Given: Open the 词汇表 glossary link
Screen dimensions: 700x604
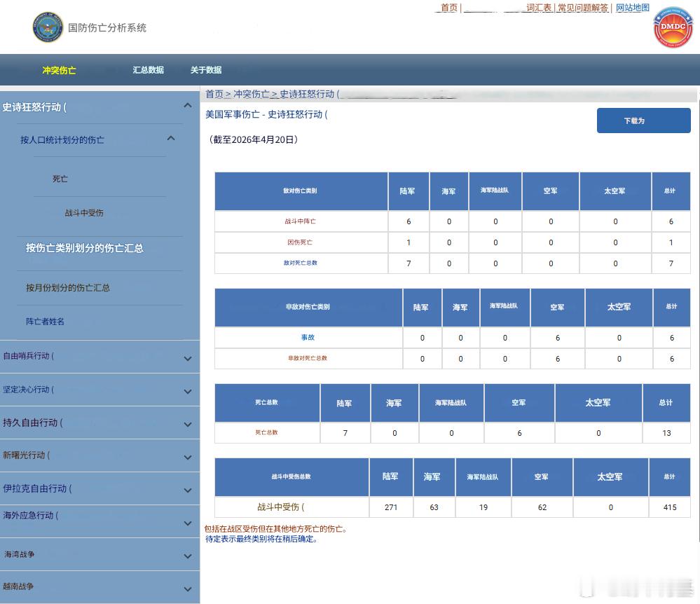Looking at the screenshot, I should point(539,8).
